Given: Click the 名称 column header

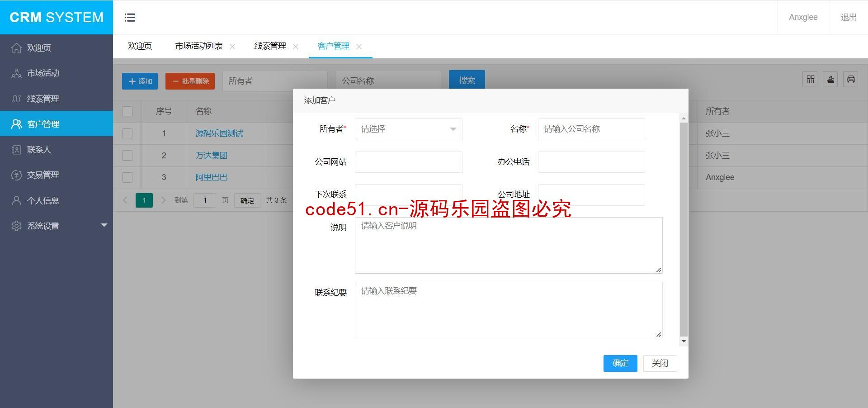Looking at the screenshot, I should [x=203, y=111].
